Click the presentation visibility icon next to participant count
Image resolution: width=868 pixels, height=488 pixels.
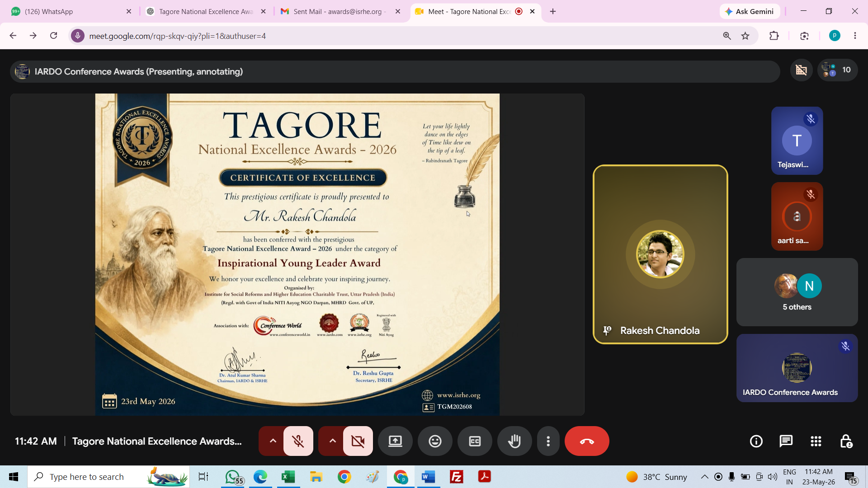801,70
